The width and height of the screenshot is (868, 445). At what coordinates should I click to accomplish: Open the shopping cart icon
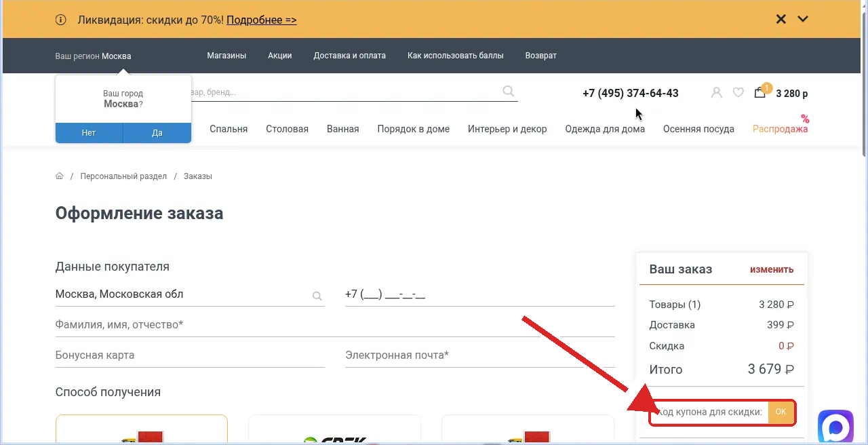tap(760, 92)
